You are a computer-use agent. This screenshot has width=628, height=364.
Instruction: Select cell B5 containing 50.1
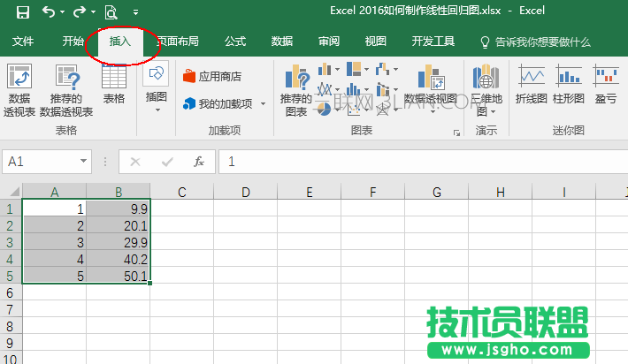point(119,276)
